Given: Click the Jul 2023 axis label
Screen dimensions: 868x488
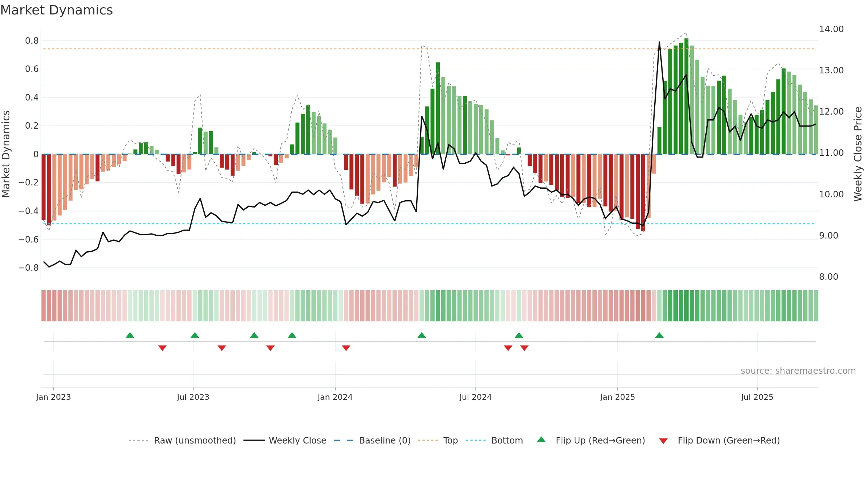Looking at the screenshot, I should pyautogui.click(x=193, y=397).
